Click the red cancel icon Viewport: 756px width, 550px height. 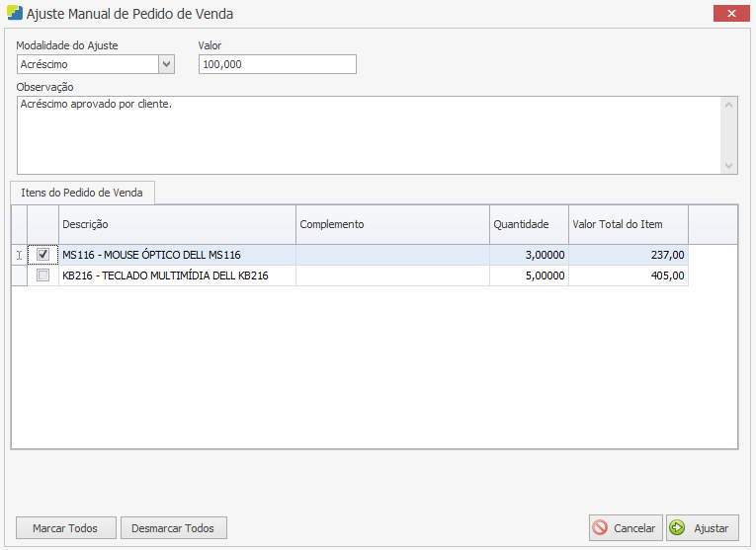pyautogui.click(x=601, y=528)
